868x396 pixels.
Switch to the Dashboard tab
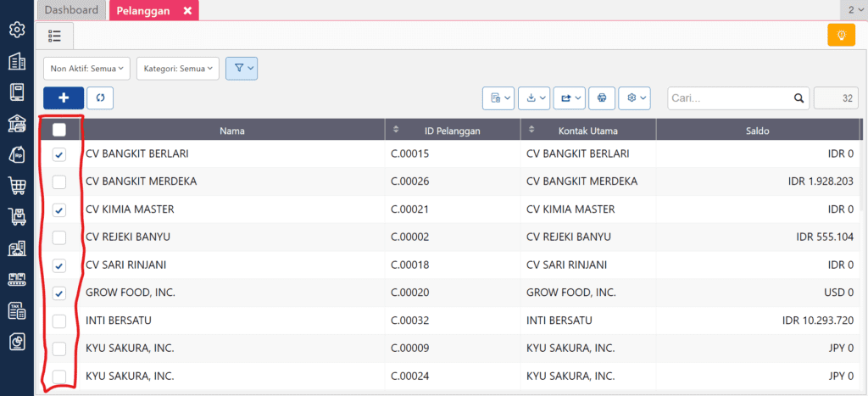coord(71,10)
